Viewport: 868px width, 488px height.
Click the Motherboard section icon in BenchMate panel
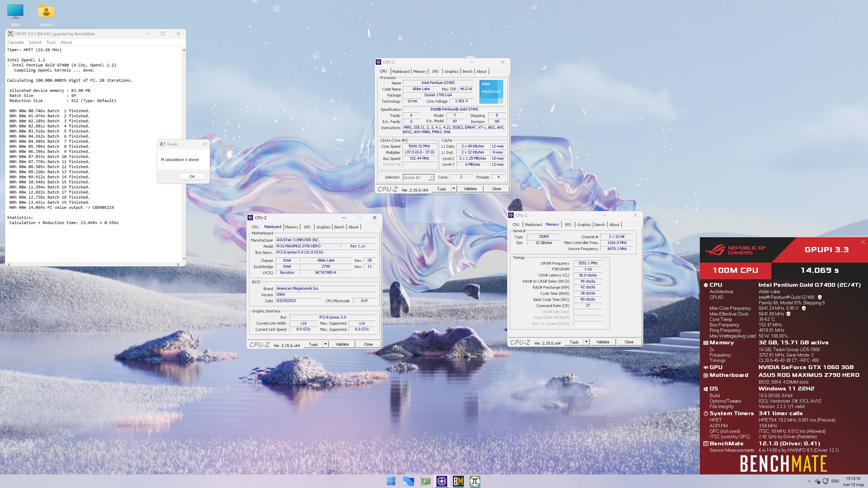(706, 375)
